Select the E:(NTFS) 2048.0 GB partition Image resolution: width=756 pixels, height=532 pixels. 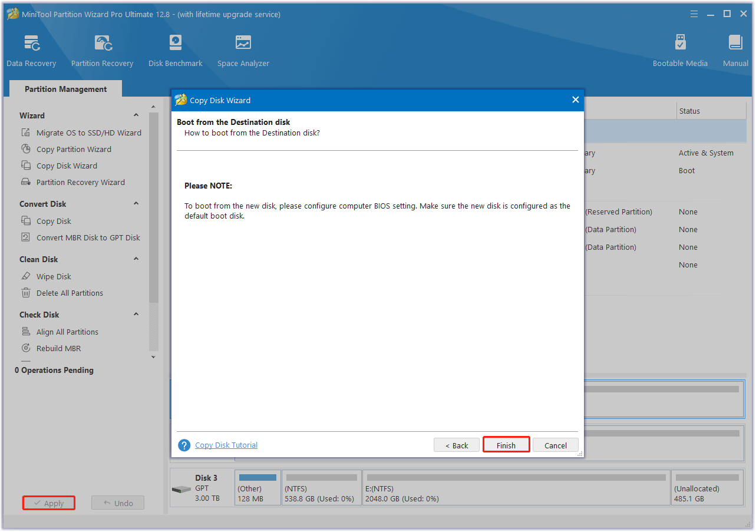517,488
